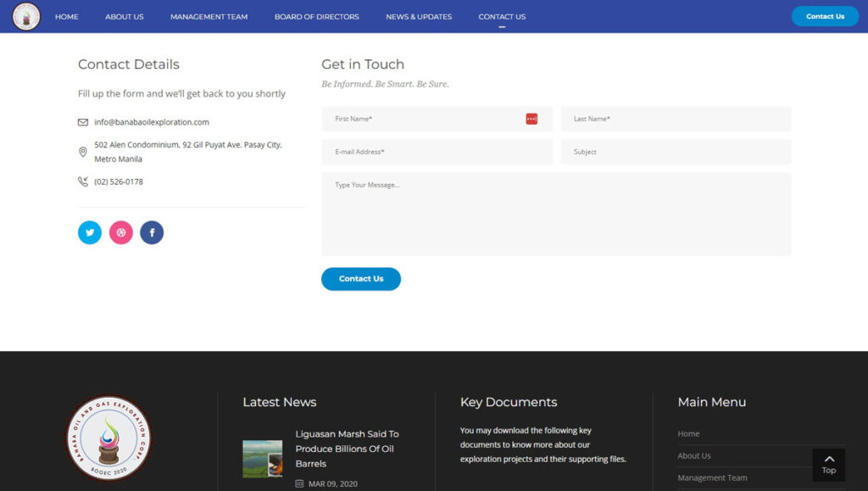Focus the Last Name input field
The image size is (868, 491).
click(x=676, y=119)
